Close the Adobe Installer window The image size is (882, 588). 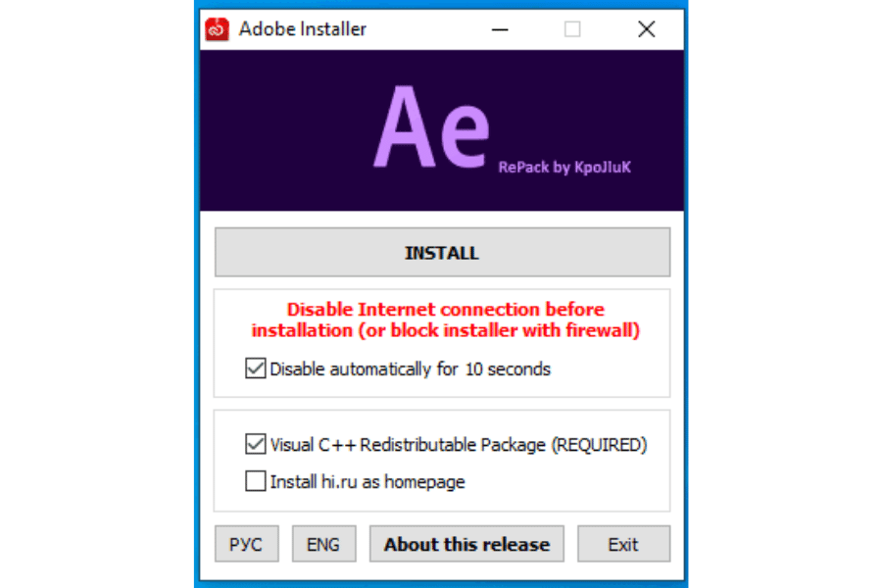[x=646, y=29]
